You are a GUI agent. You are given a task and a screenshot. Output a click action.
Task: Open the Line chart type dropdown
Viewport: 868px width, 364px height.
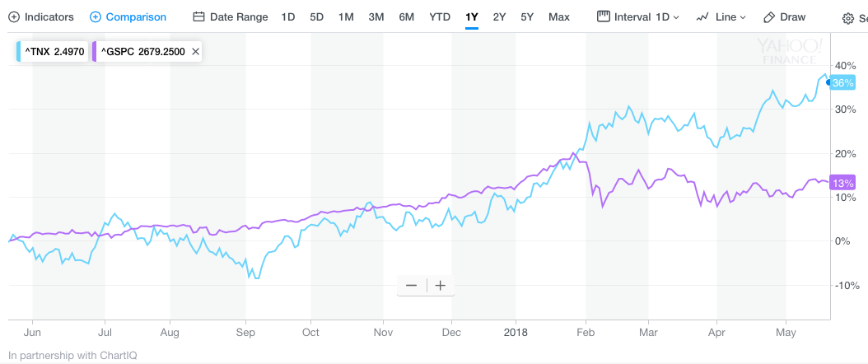tap(721, 16)
